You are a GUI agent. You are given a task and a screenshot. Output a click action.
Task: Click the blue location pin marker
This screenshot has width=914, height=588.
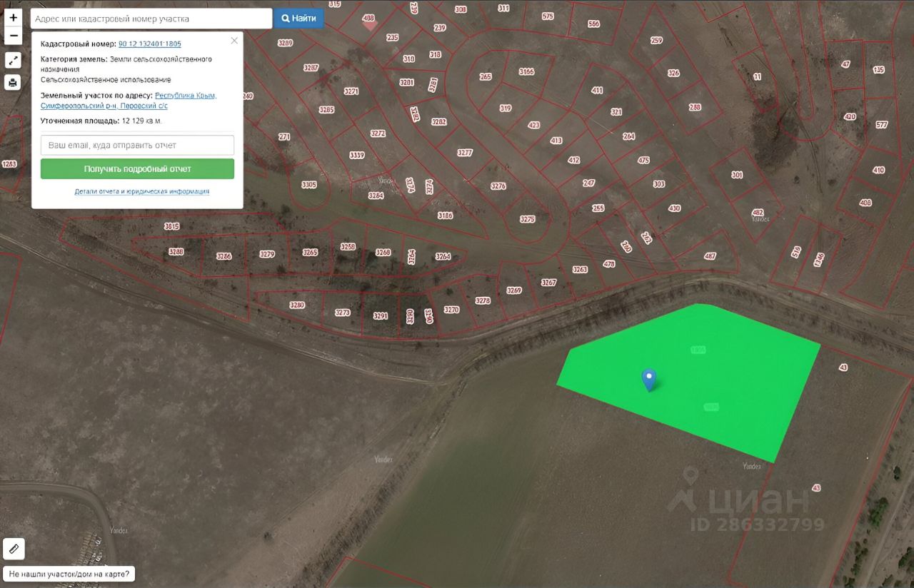(x=648, y=380)
